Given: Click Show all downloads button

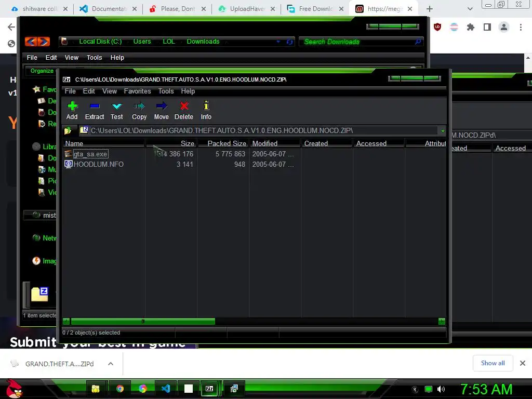Looking at the screenshot, I should [493, 363].
